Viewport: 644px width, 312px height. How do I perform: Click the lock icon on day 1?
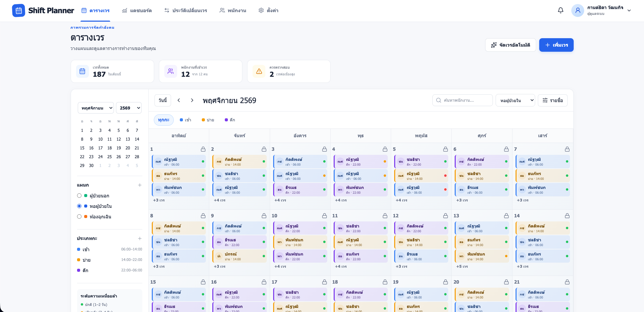[203, 149]
